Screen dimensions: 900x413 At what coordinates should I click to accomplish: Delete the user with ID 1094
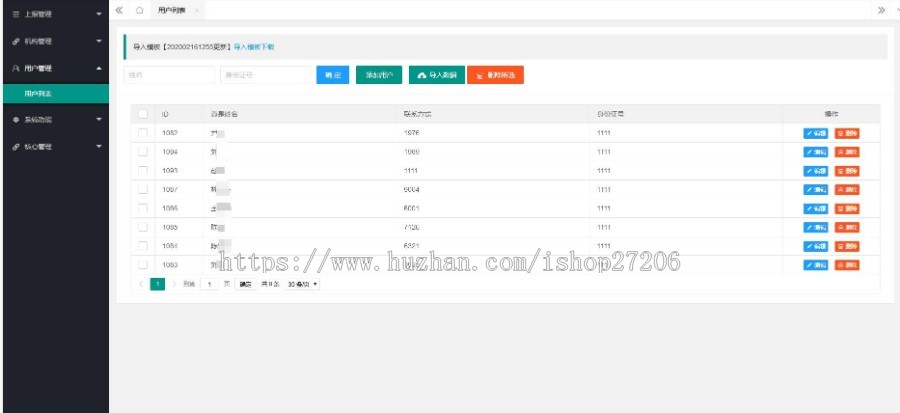[x=847, y=152]
